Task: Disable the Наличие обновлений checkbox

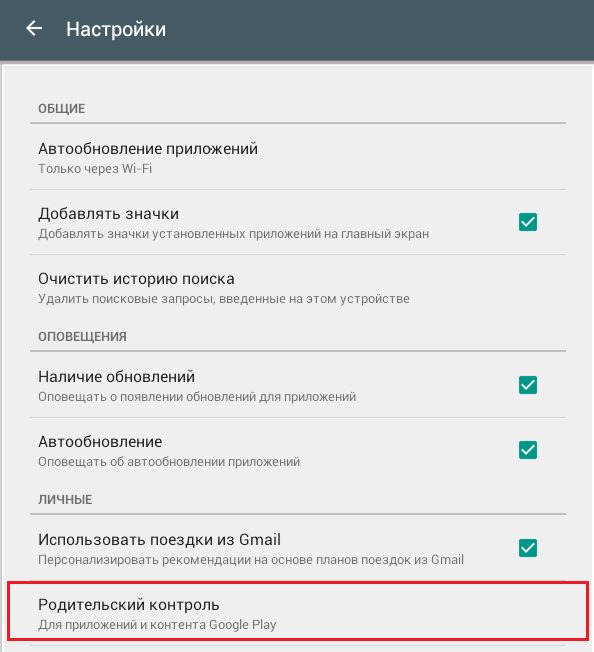Action: [x=527, y=385]
